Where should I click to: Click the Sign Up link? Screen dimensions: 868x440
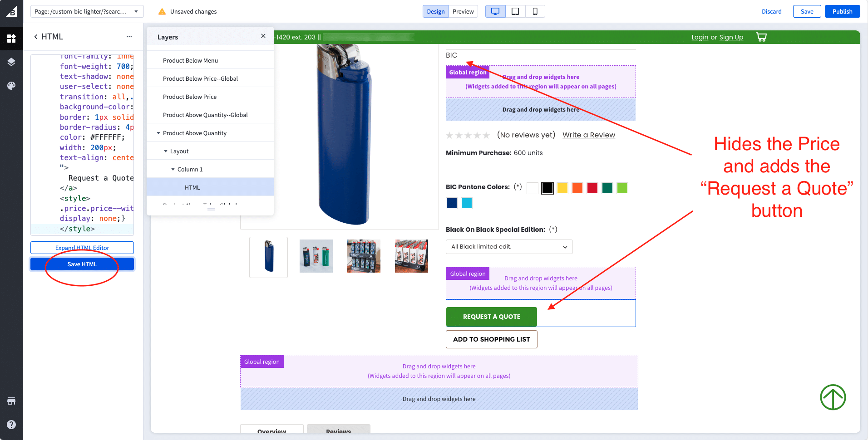(731, 37)
